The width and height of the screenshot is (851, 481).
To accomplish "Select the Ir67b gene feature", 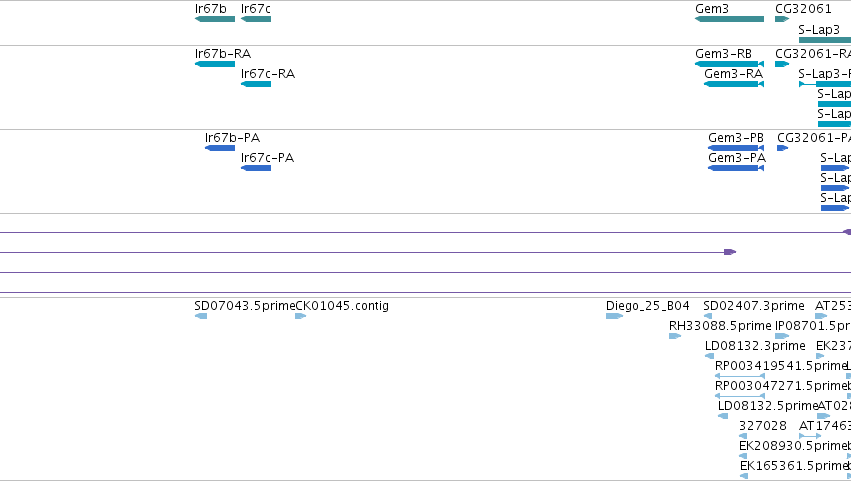I will 215,19.
